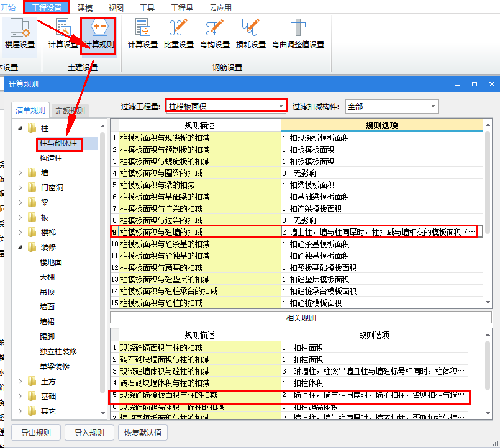Click the 其它 folder icon
This screenshot has width=500, height=448.
point(32,411)
